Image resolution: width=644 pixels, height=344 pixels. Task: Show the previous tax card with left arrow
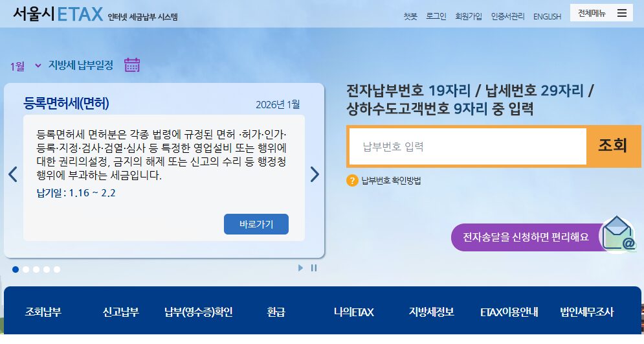tap(13, 174)
